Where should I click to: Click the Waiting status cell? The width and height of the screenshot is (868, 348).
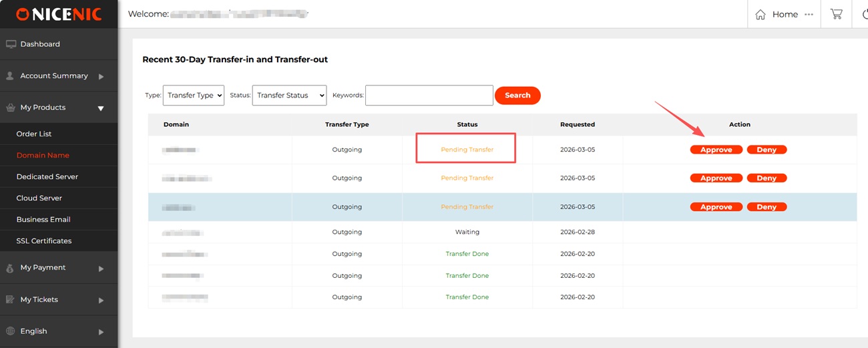pyautogui.click(x=467, y=232)
